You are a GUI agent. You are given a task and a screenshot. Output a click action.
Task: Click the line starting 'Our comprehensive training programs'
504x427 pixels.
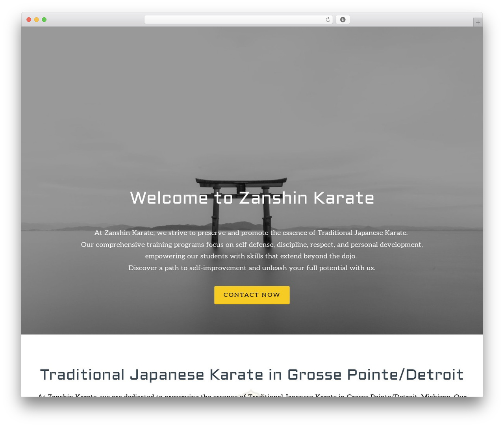tap(252, 245)
